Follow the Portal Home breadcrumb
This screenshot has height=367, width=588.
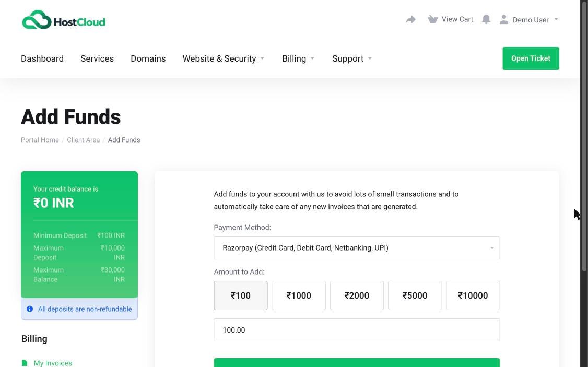(x=40, y=140)
